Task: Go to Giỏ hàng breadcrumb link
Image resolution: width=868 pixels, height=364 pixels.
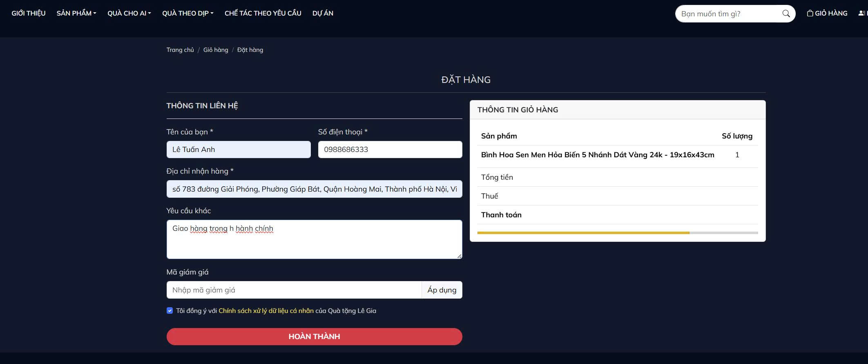Action: tap(216, 50)
